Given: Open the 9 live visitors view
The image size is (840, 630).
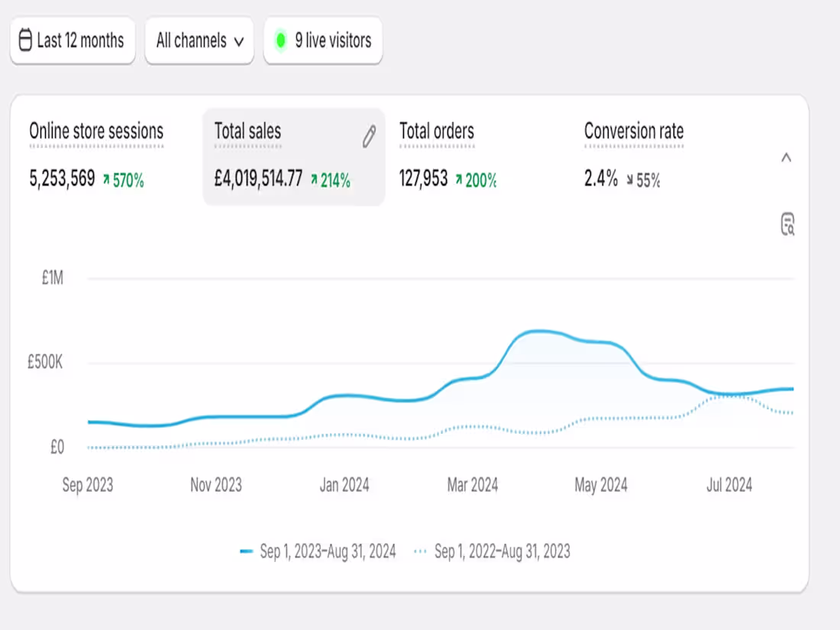Looking at the screenshot, I should [x=332, y=40].
